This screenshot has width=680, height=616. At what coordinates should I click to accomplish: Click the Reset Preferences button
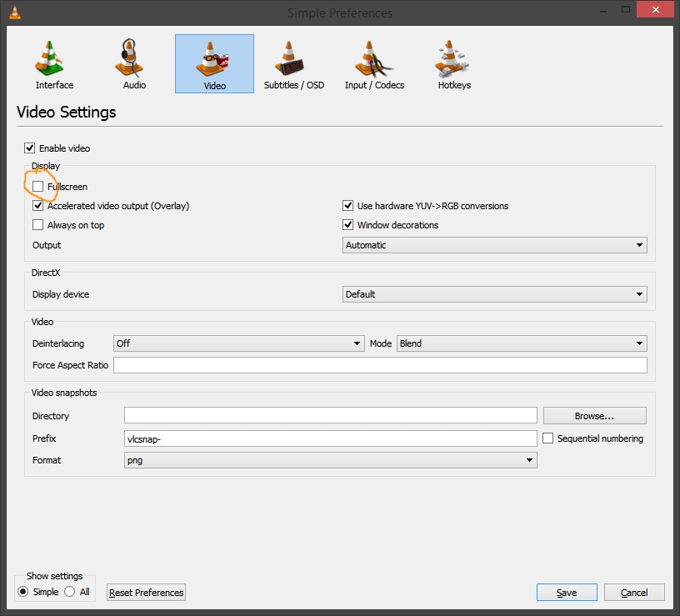(x=146, y=592)
